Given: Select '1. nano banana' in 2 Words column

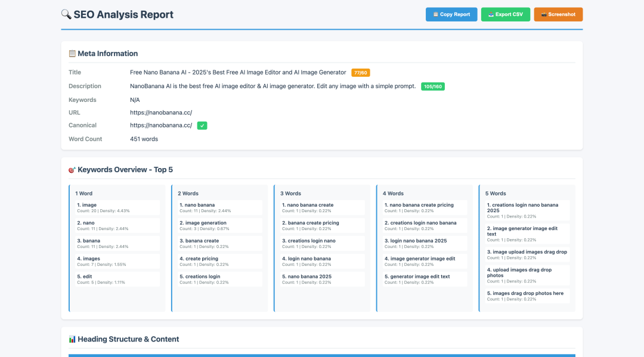Looking at the screenshot, I should pyautogui.click(x=219, y=207).
